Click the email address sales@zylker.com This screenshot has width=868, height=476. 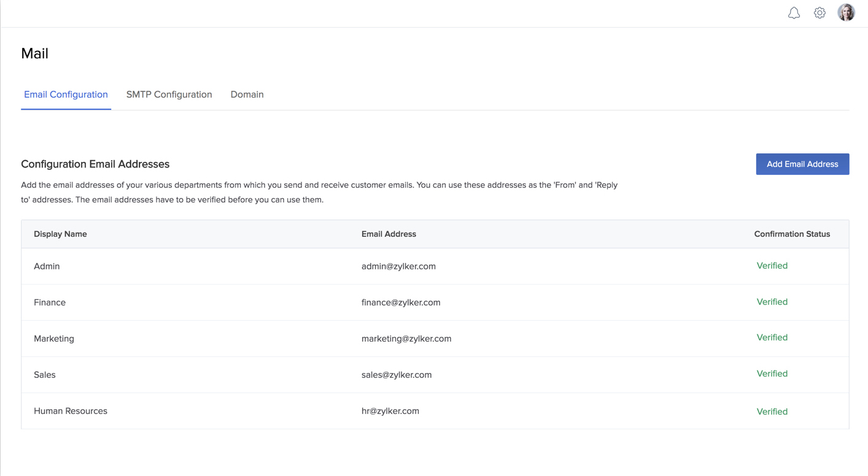[395, 374]
